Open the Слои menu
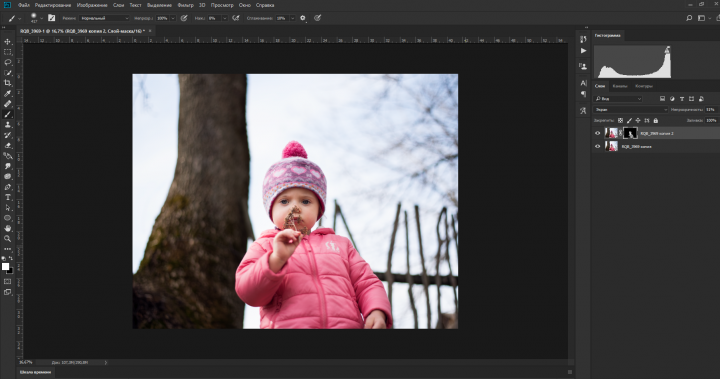The width and height of the screenshot is (720, 379). [118, 5]
